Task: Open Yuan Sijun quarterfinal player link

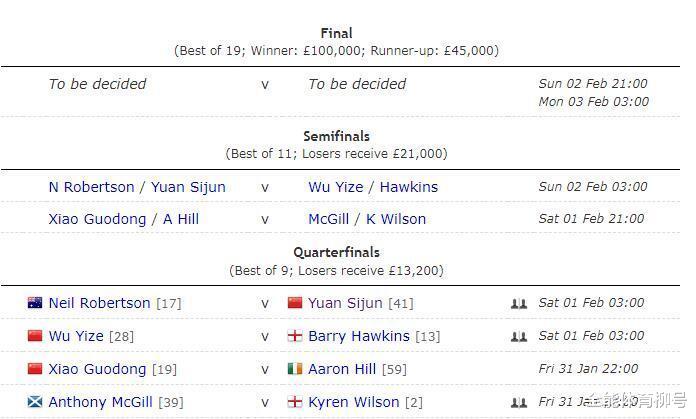Action: [345, 303]
